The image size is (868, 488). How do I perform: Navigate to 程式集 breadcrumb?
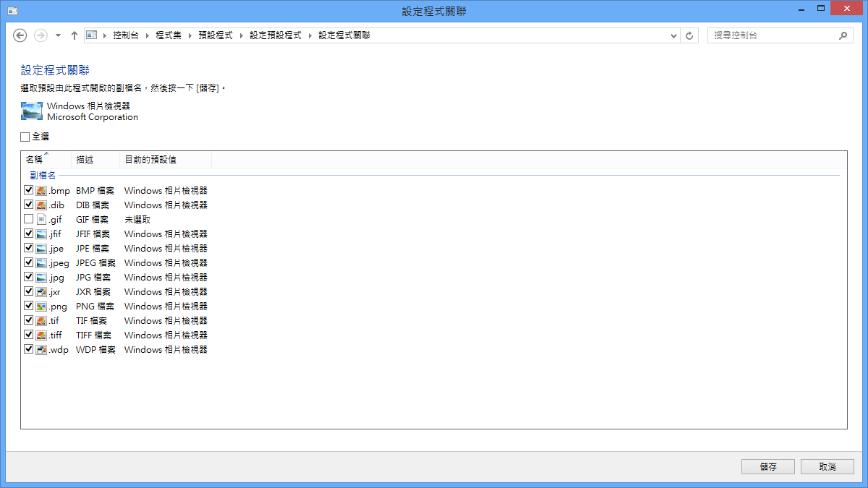click(x=169, y=35)
